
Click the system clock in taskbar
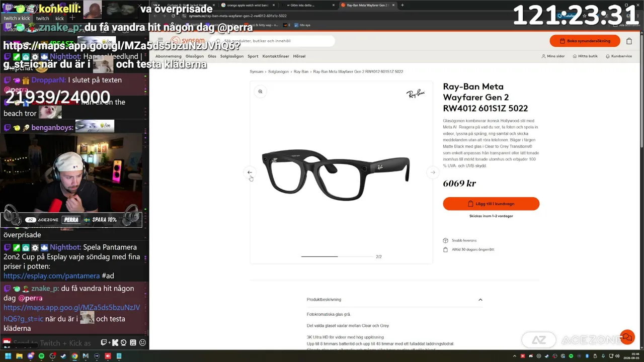coord(632,356)
